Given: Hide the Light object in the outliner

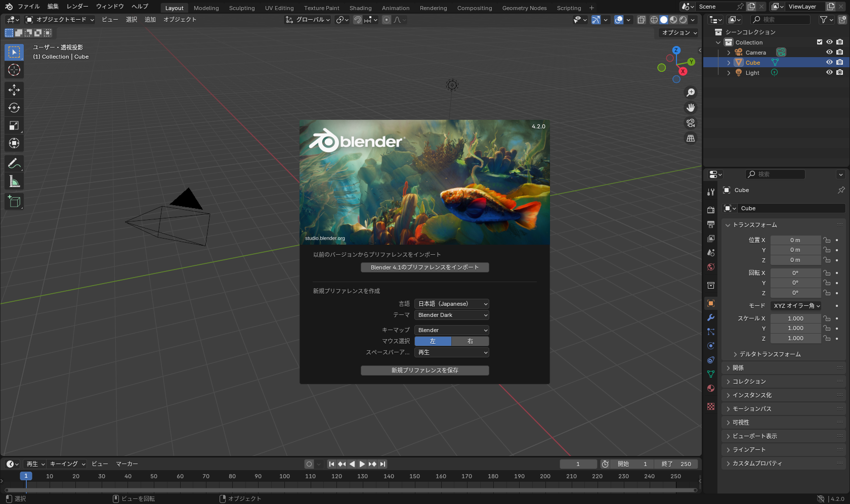Looking at the screenshot, I should [829, 72].
